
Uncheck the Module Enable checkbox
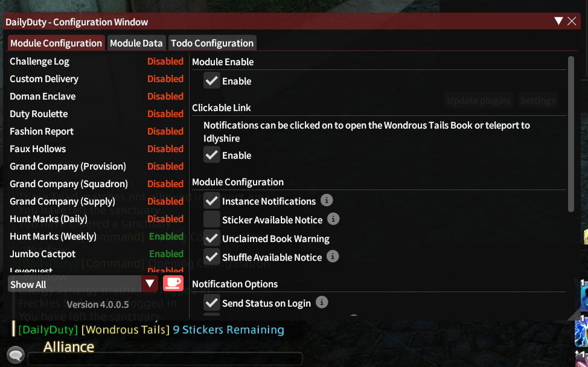[x=211, y=80]
